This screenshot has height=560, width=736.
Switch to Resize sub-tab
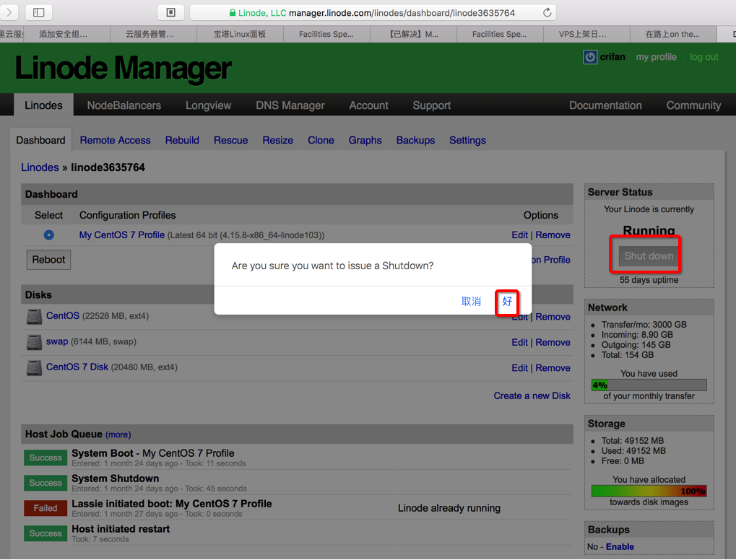[x=277, y=140]
